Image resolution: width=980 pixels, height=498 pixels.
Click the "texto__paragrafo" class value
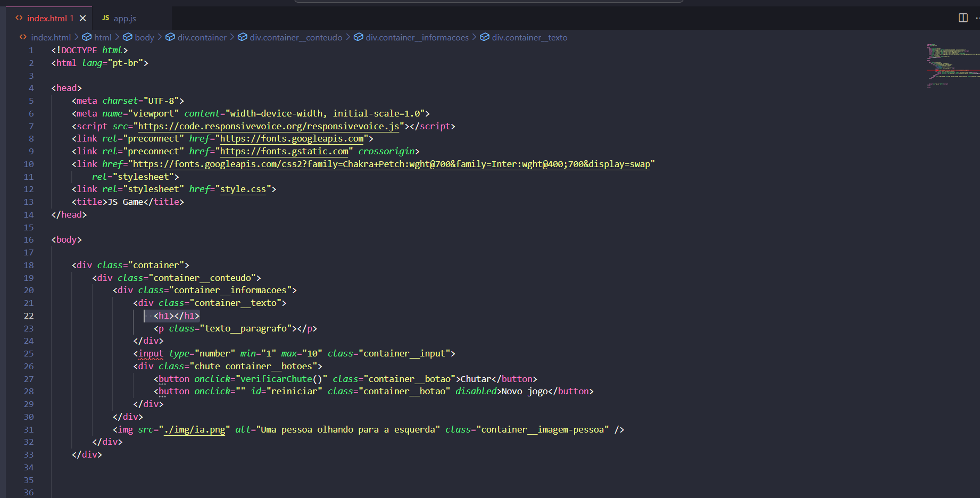(x=246, y=329)
